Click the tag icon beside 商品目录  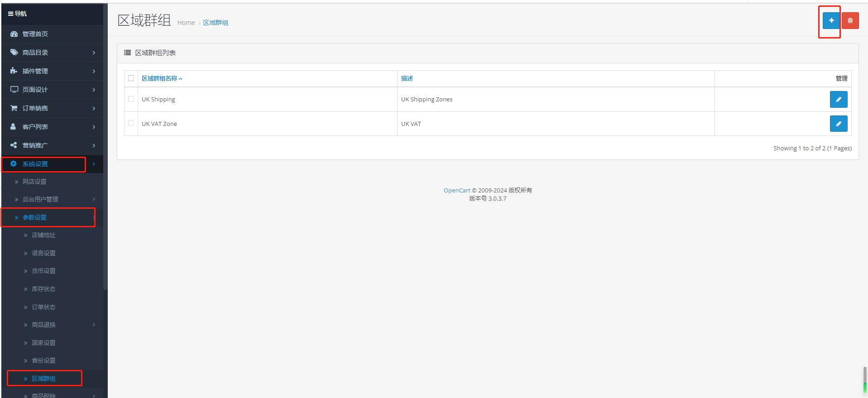tap(14, 53)
